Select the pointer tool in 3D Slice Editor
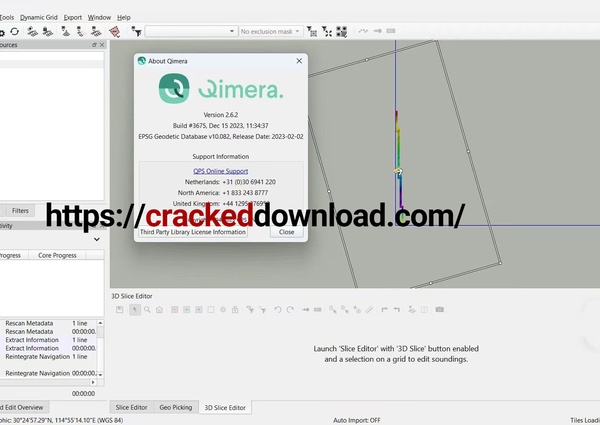Screen dimensions: 600x425 click(135, 309)
